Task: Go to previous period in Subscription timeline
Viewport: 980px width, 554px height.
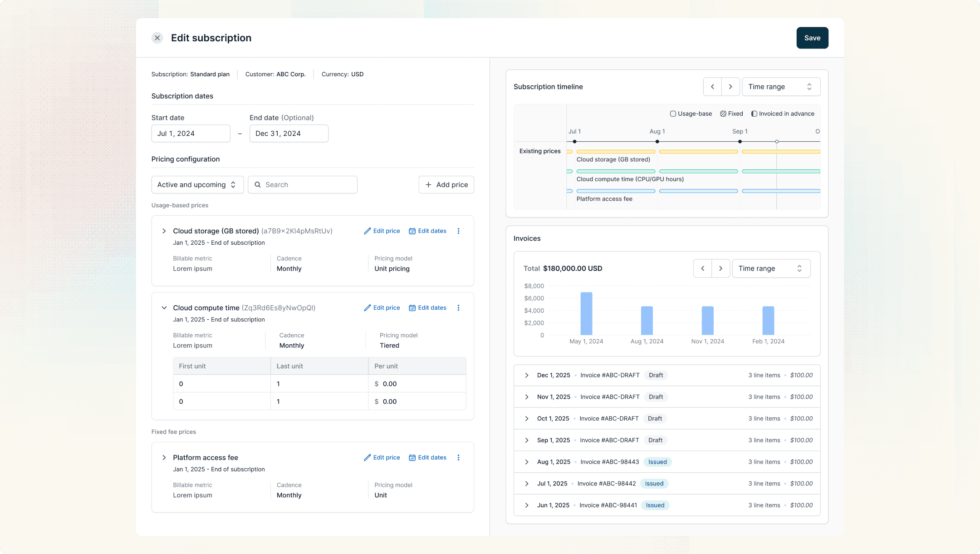Action: [712, 87]
